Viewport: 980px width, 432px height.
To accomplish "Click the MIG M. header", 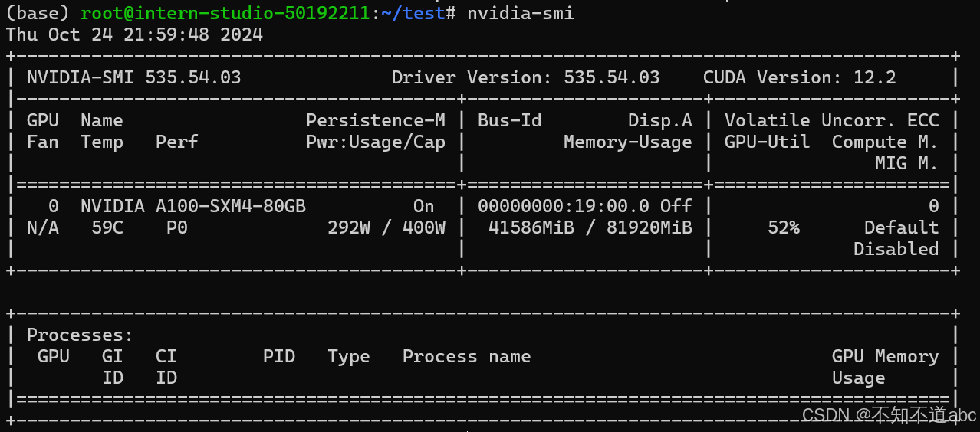I will 906,163.
